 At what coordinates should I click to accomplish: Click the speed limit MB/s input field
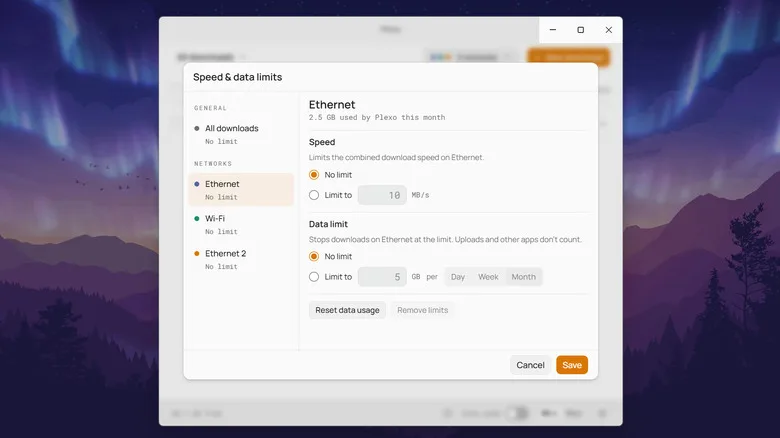pos(382,195)
